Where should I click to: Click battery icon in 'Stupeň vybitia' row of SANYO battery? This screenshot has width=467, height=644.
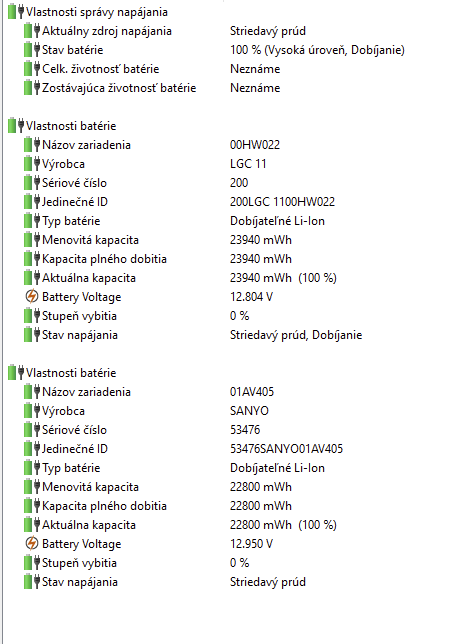pyautogui.click(x=32, y=563)
